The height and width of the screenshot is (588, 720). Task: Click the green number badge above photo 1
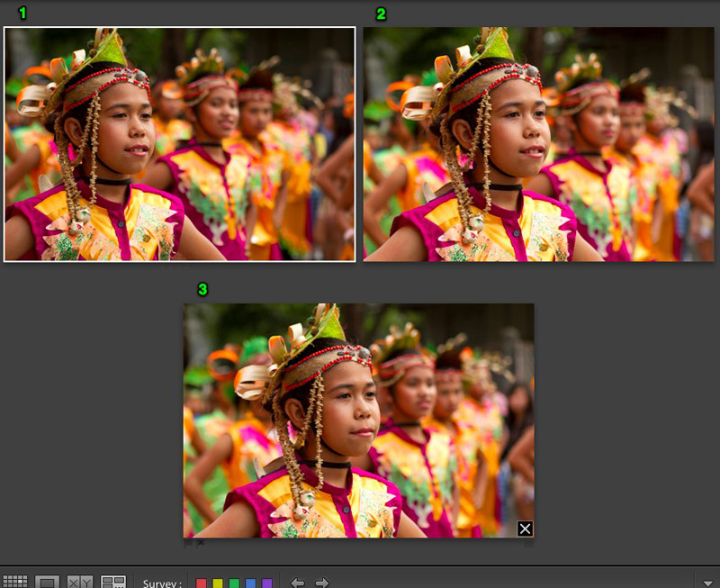click(24, 14)
